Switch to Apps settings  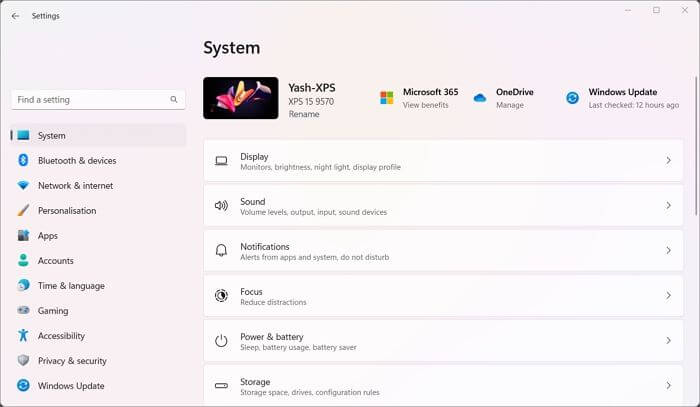pyautogui.click(x=98, y=235)
